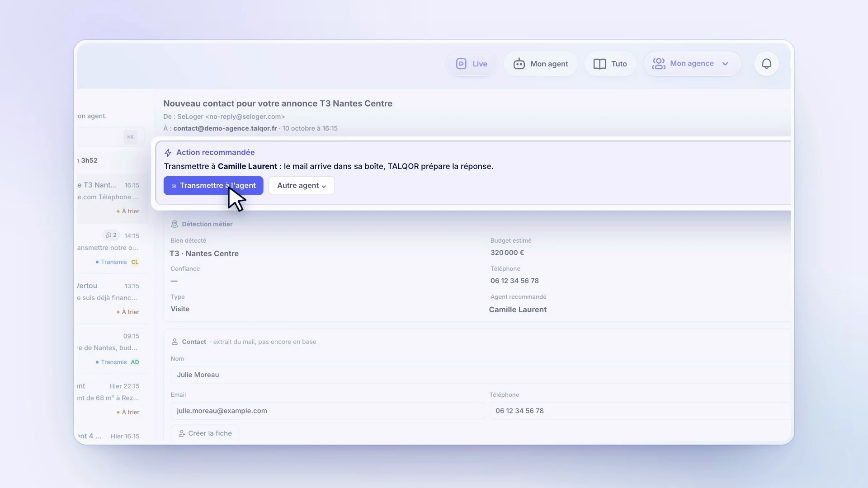The image size is (868, 488).
Task: Click the people icon in Mon agence
Action: pos(659,64)
